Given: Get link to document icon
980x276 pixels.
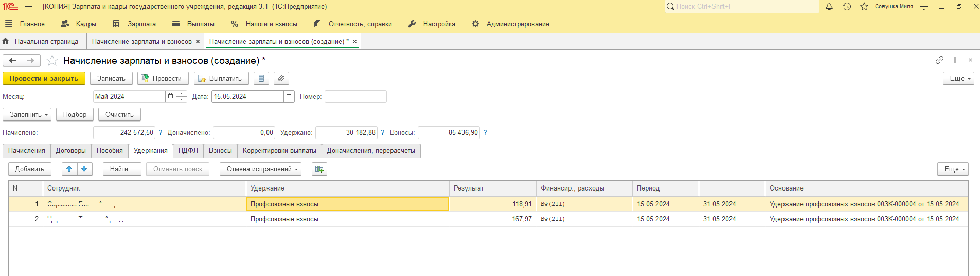Looking at the screenshot, I should (939, 60).
